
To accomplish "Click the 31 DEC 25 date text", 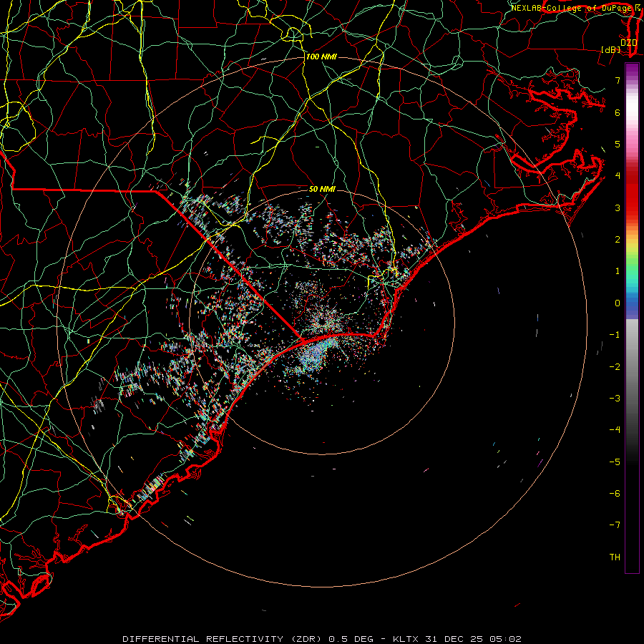I will pos(454,639).
